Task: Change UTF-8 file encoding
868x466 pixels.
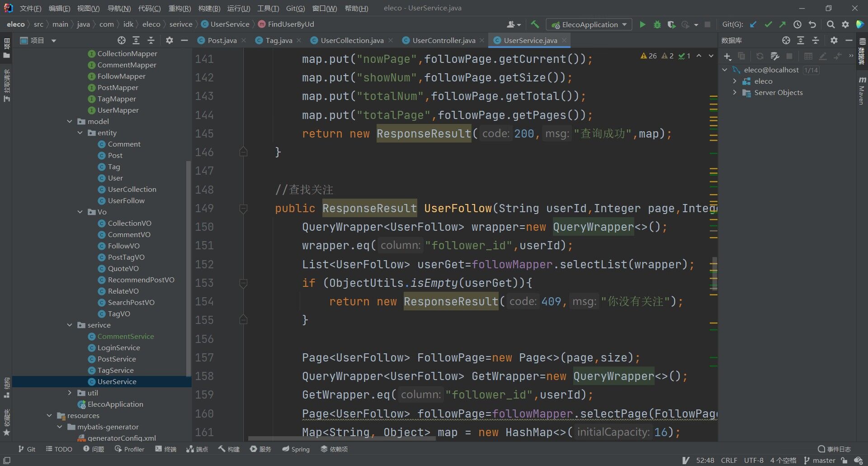Action: click(754, 460)
